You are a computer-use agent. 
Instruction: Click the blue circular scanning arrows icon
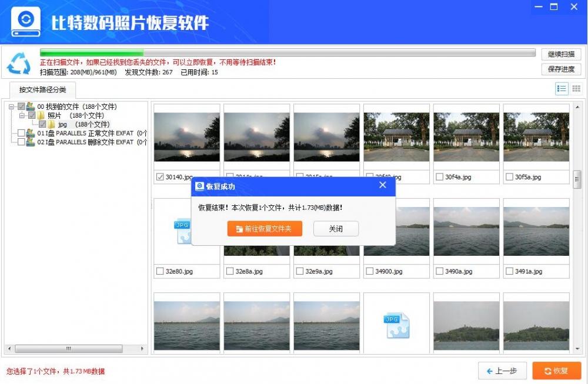click(18, 61)
